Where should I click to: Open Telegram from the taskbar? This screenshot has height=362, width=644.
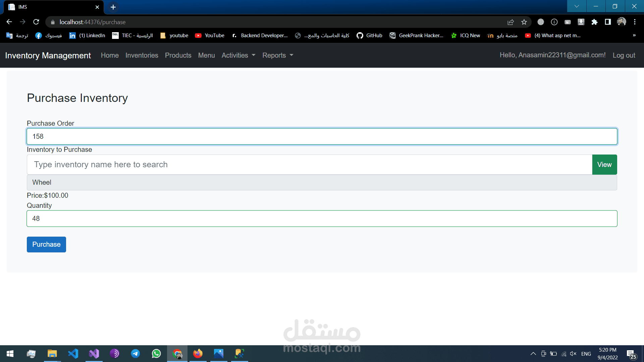(136, 354)
